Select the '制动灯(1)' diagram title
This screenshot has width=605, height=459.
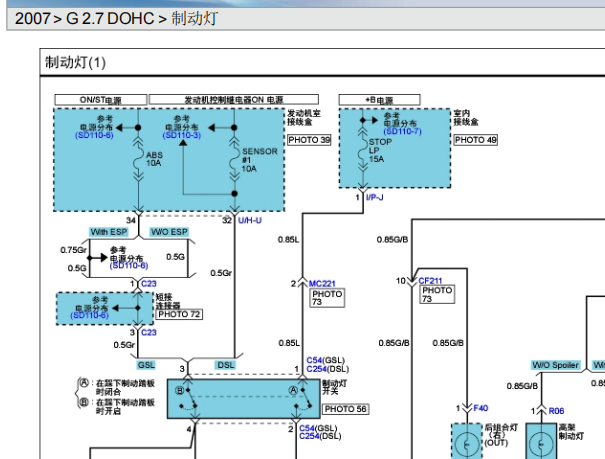[x=76, y=62]
